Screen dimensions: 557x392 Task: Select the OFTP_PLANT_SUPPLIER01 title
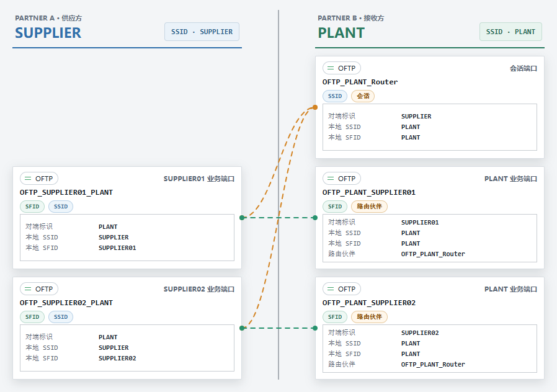pyautogui.click(x=368, y=192)
